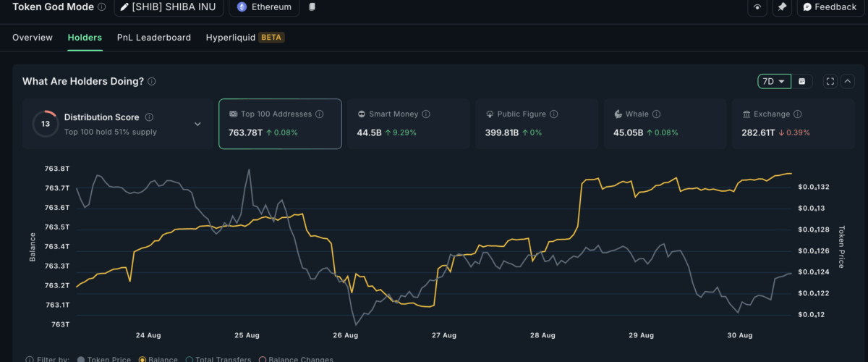This screenshot has height=362, width=868.
Task: Open the PnL Leaderboard tab
Action: (x=154, y=38)
